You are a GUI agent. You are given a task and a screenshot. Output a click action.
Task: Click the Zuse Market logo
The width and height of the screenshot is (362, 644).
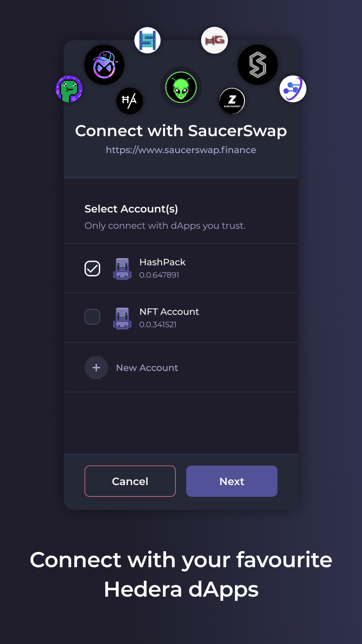coord(232,101)
